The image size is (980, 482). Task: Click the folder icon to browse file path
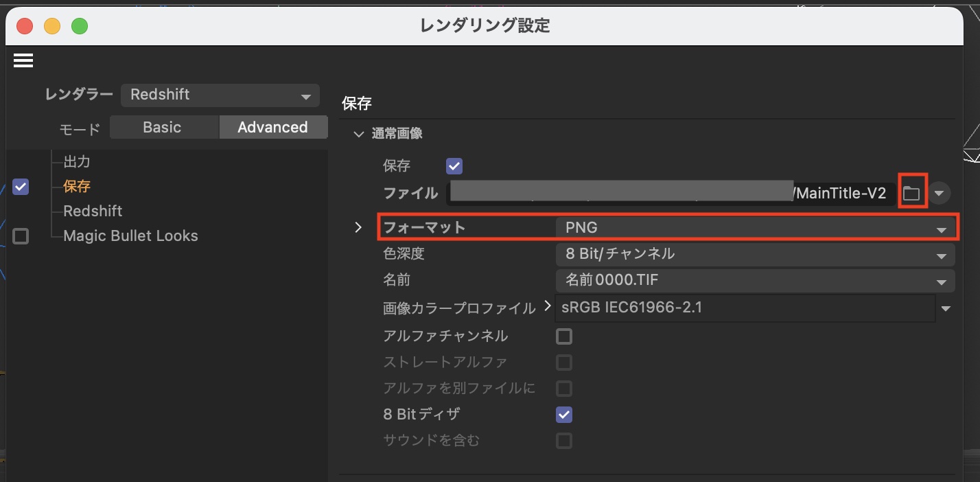pyautogui.click(x=911, y=194)
